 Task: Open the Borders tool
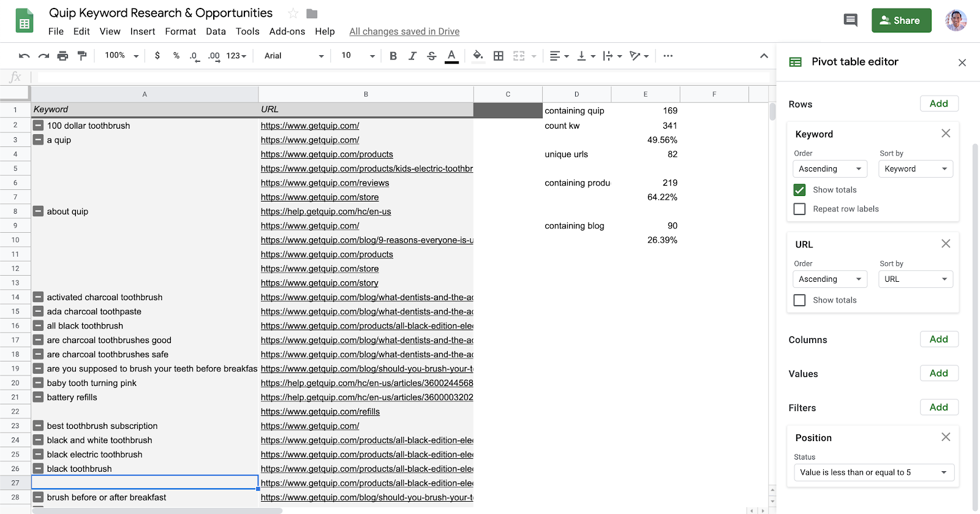tap(499, 56)
